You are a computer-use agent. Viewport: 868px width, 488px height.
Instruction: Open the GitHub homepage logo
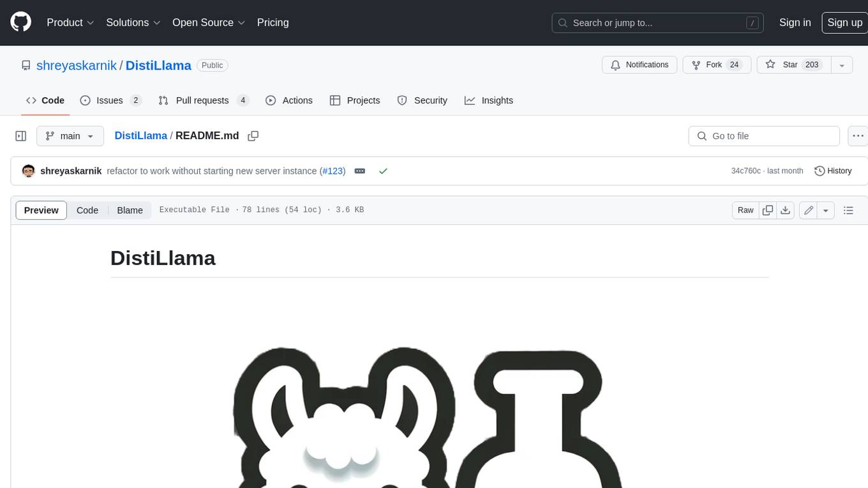tap(20, 22)
